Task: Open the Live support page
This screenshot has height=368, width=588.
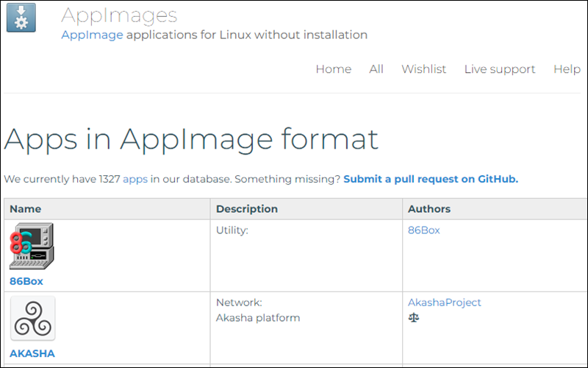Action: (x=500, y=69)
